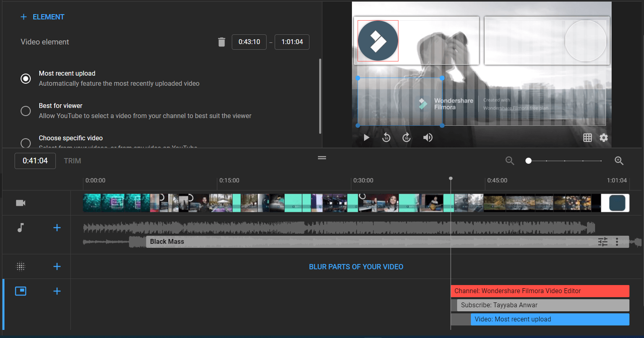Screen dimensions: 644x338
Task: Select the Best for viewer radio option
Action: [x=25, y=111]
